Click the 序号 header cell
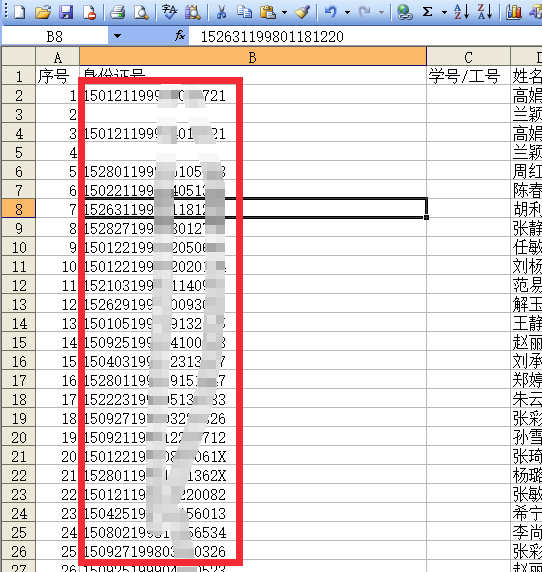542x572 pixels. tap(57, 76)
